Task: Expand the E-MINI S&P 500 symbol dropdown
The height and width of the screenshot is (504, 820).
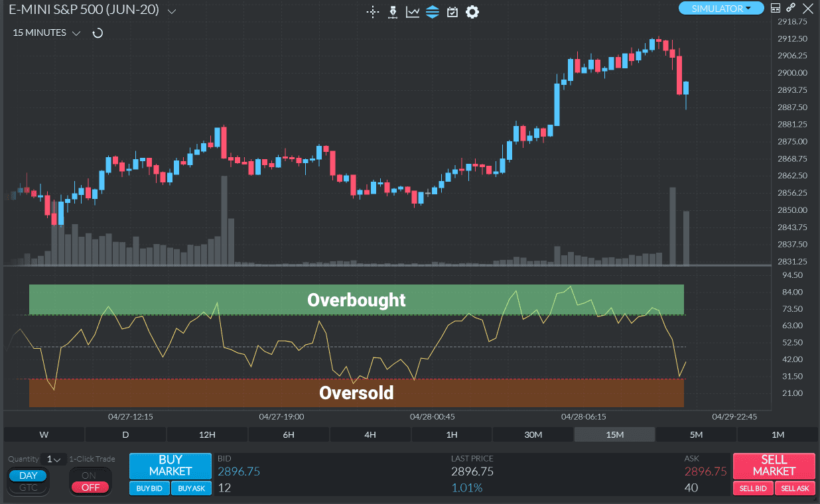Action: click(x=171, y=11)
